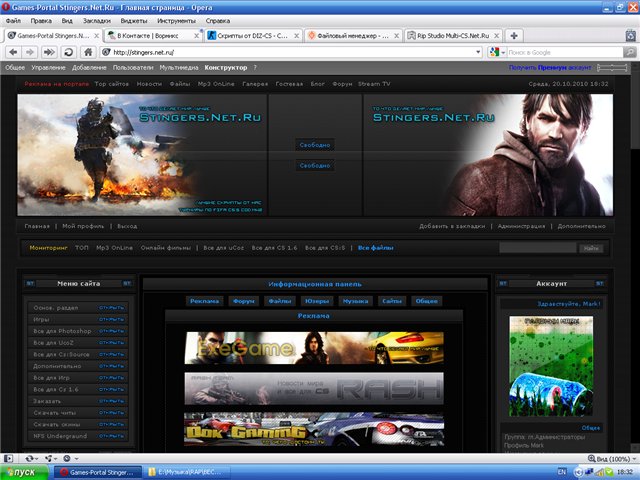Click the site search text field
The width and height of the screenshot is (640, 480).
[x=538, y=248]
